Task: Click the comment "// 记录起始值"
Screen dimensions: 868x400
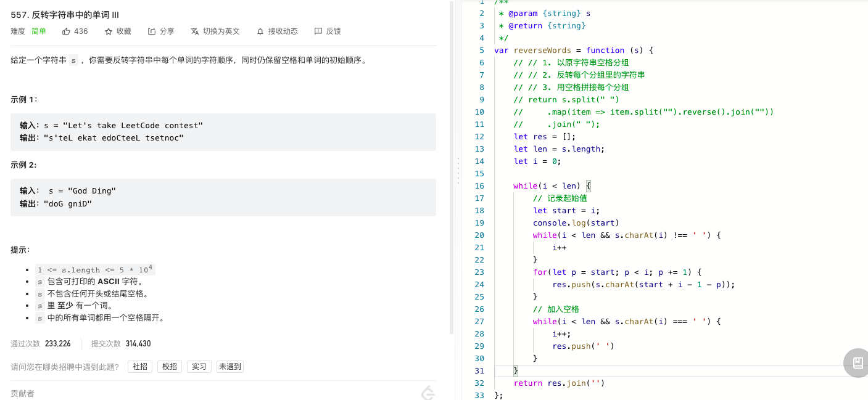Action: [x=560, y=198]
